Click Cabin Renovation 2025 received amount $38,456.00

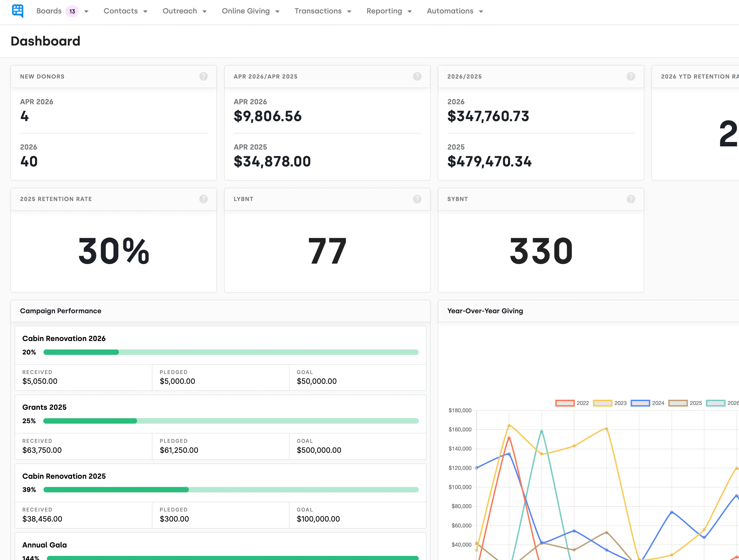(x=42, y=519)
